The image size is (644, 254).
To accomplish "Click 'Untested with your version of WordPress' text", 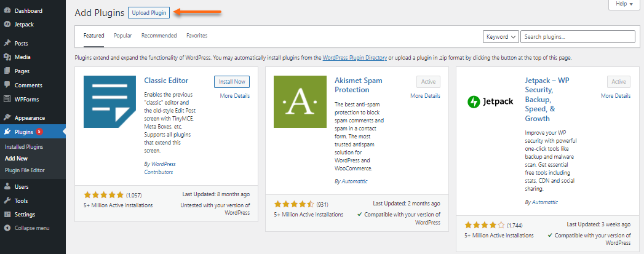I will [x=215, y=209].
